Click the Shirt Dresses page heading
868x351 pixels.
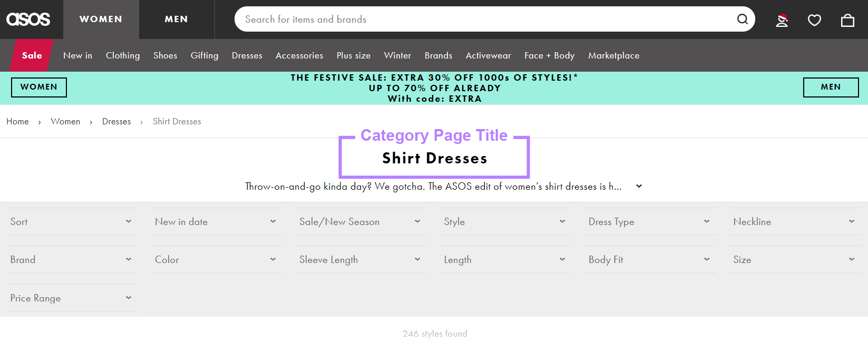(x=435, y=158)
